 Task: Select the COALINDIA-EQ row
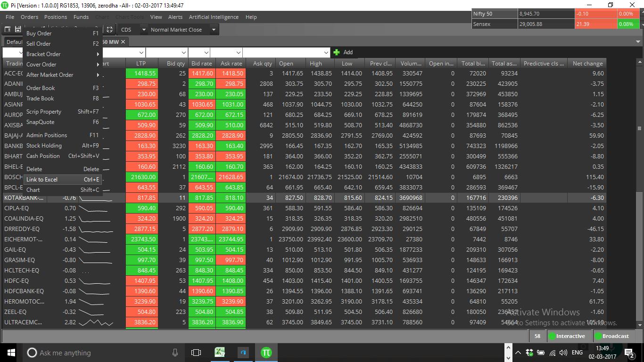(x=304, y=219)
